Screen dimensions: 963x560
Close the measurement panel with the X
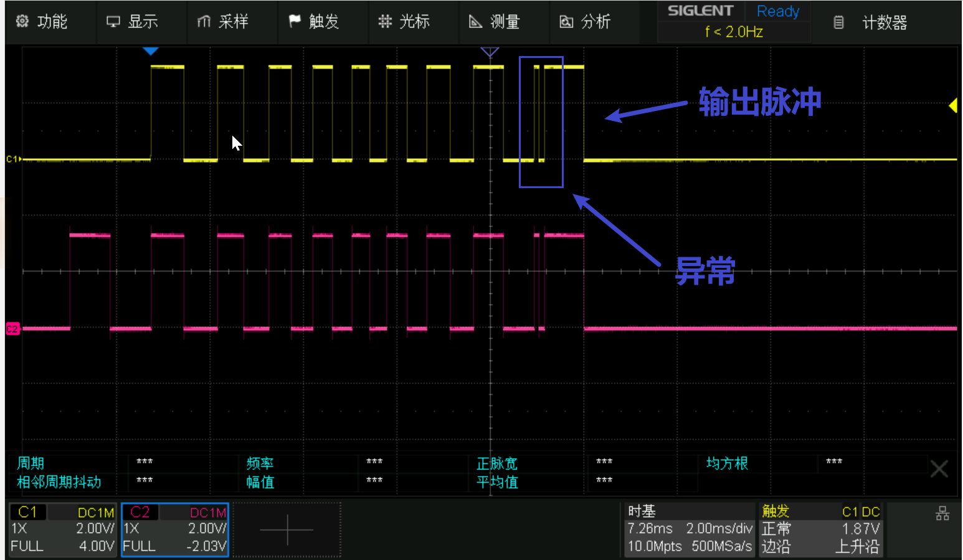point(939,468)
